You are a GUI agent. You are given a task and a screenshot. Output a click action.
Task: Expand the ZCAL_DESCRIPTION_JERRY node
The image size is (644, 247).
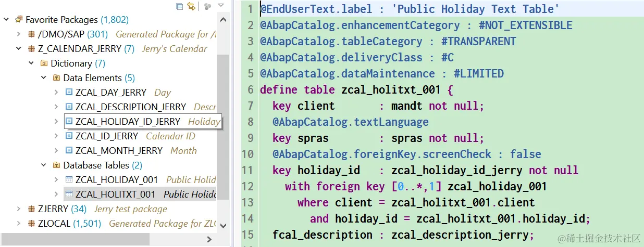pyautogui.click(x=56, y=107)
